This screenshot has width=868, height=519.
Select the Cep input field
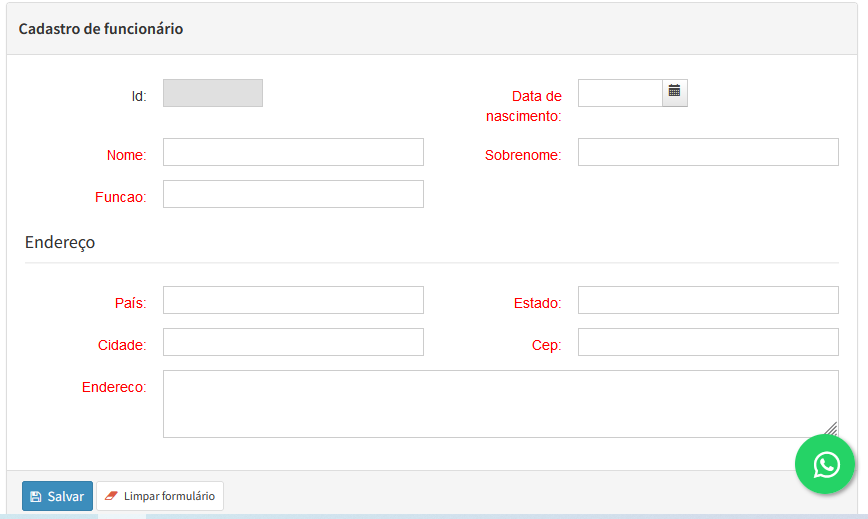click(708, 342)
